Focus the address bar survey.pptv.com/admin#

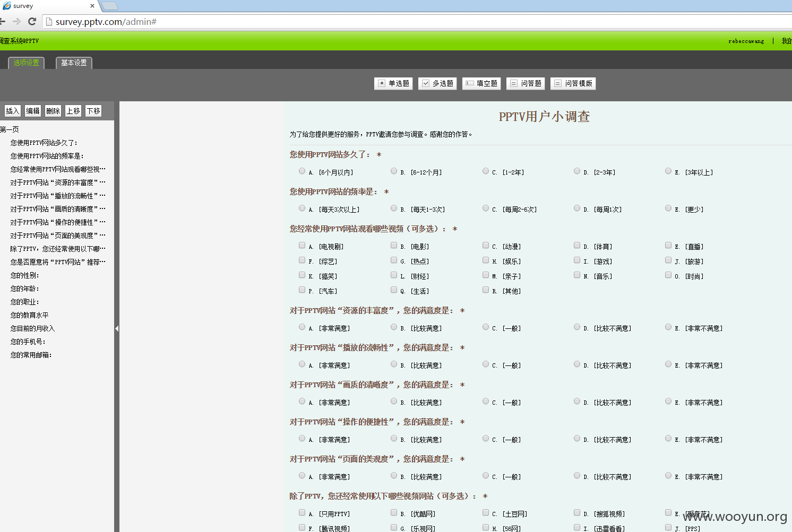(417, 22)
